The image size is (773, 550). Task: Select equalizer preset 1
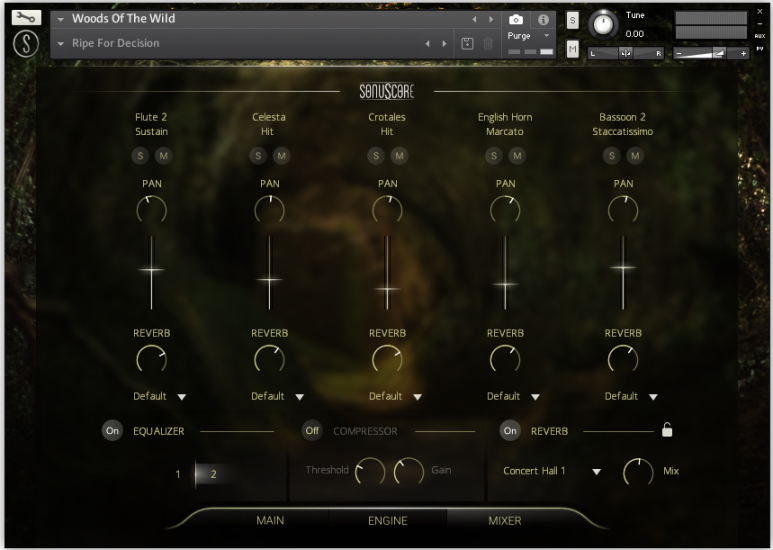178,474
